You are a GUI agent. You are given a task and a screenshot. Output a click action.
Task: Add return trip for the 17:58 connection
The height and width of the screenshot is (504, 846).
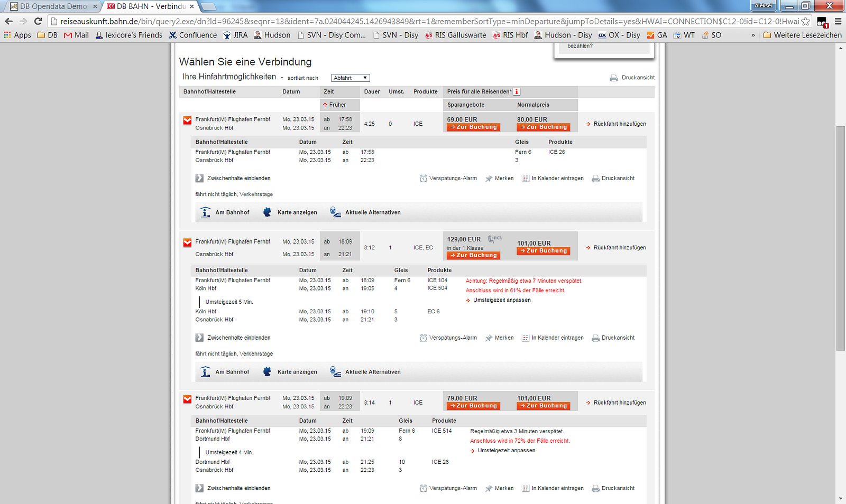click(616, 124)
